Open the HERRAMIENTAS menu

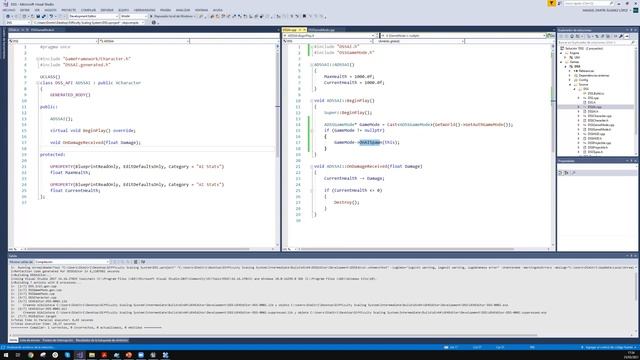[144, 10]
